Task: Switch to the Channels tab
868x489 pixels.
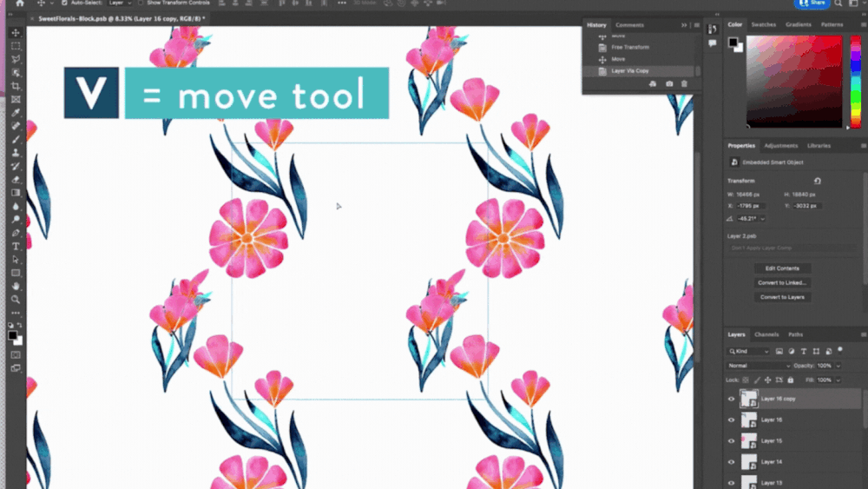Action: tap(766, 334)
